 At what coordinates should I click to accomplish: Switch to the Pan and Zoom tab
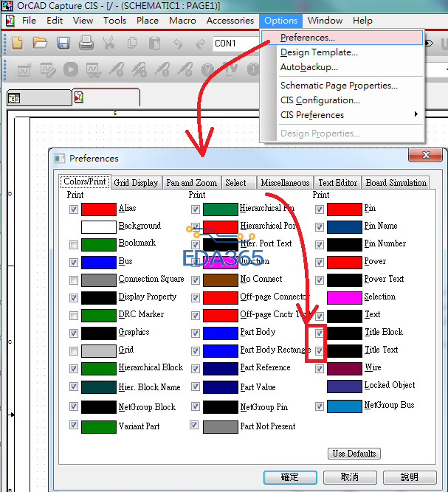point(191,183)
